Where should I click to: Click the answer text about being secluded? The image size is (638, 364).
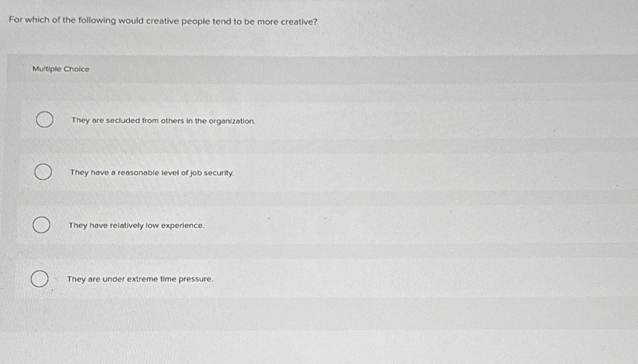tap(164, 121)
